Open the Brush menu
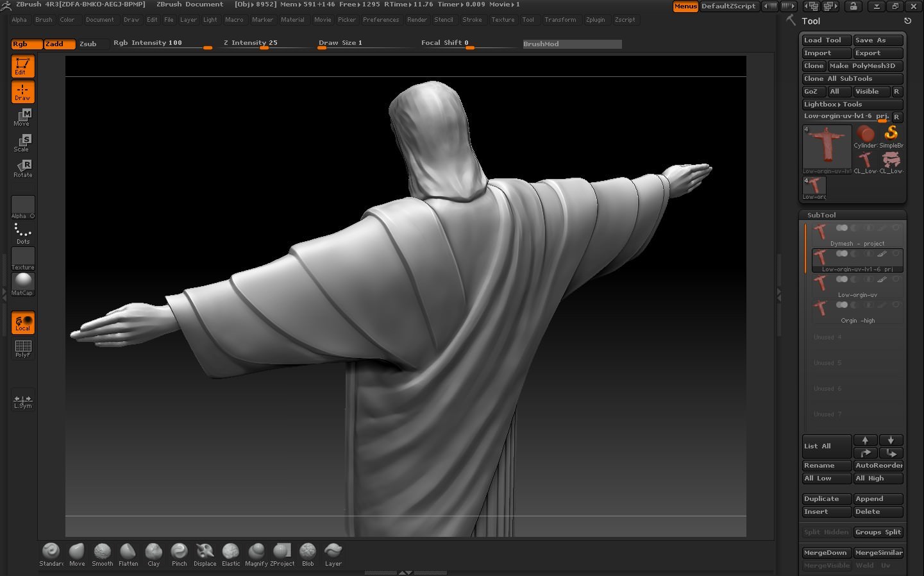Screen dimensions: 924x576 coord(44,20)
